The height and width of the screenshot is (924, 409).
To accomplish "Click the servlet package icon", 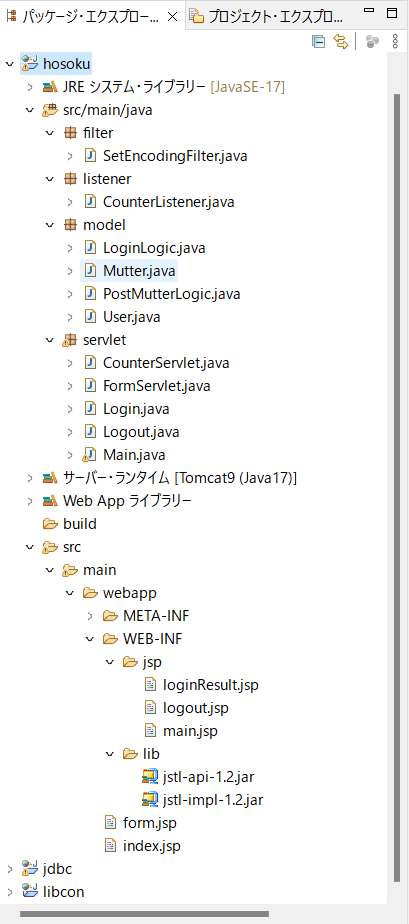I will [70, 340].
